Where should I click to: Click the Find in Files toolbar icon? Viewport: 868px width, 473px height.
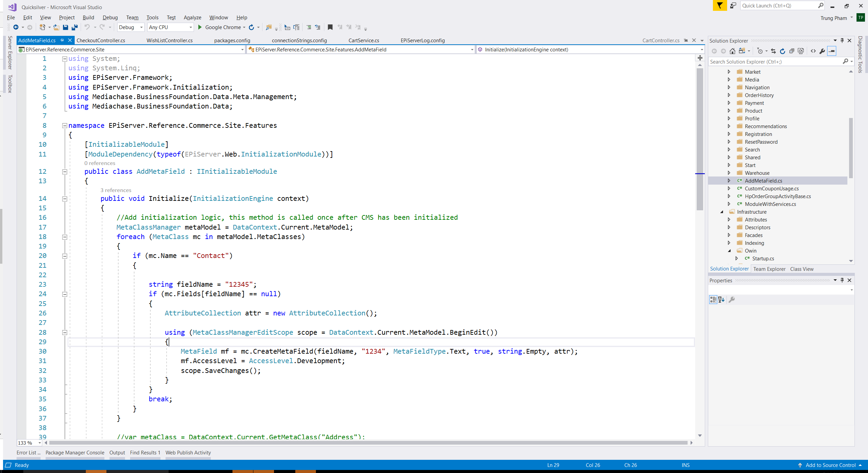coord(269,27)
